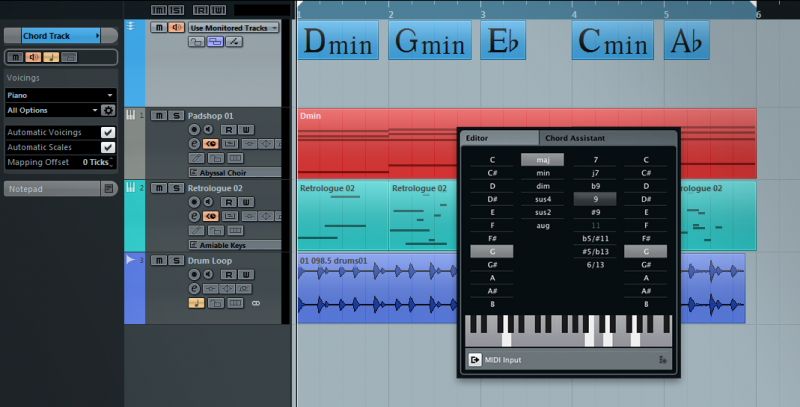Open edit channel settings for Padshop 01
The image size is (800, 407).
click(194, 144)
